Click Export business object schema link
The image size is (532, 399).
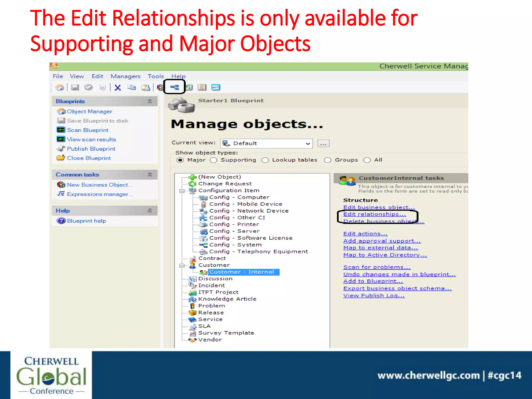pos(398,288)
